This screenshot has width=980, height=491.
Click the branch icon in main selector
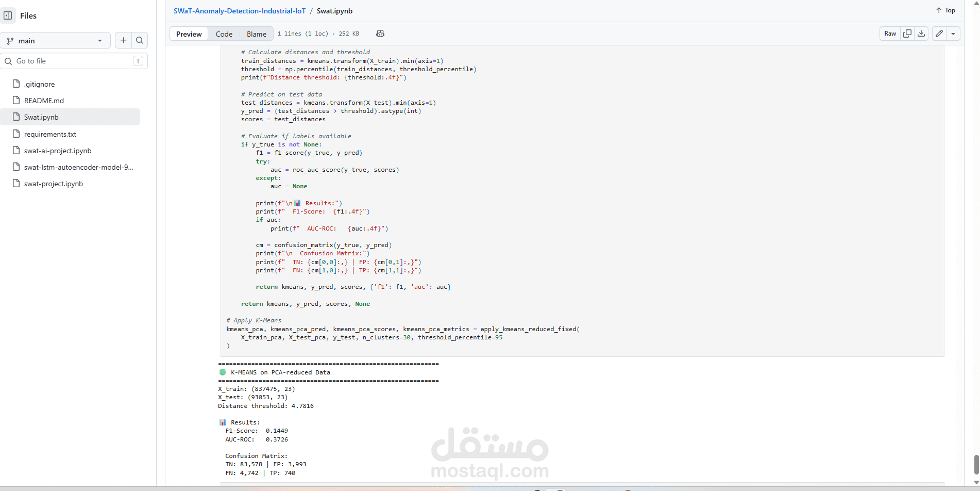coord(10,41)
